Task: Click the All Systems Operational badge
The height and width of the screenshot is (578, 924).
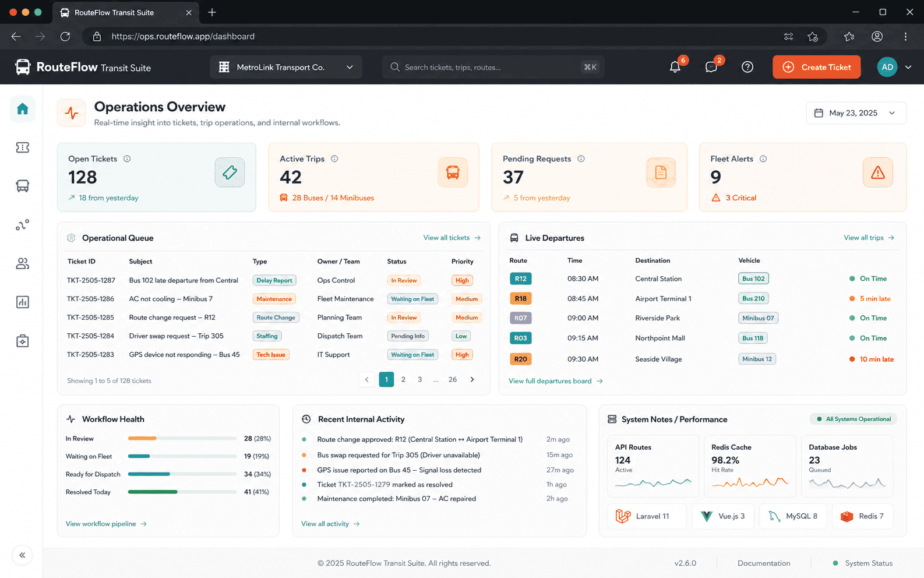Action: (854, 419)
